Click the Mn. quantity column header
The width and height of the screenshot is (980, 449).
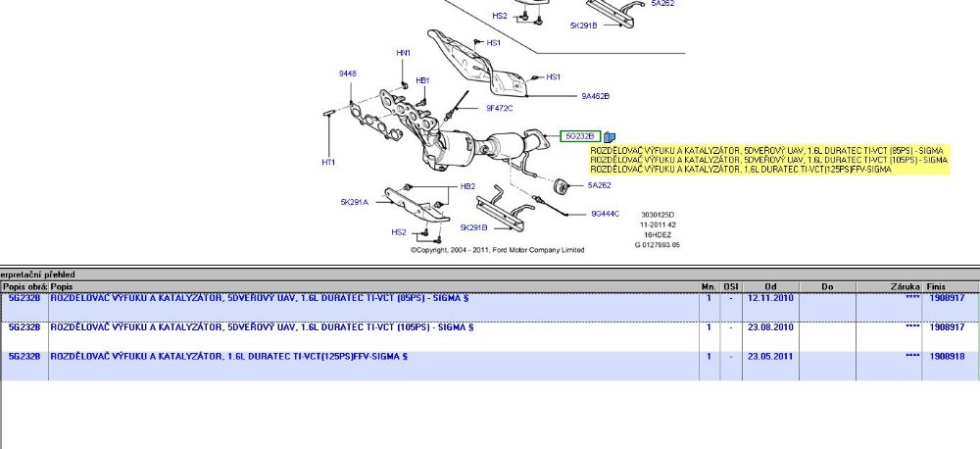pyautogui.click(x=708, y=285)
